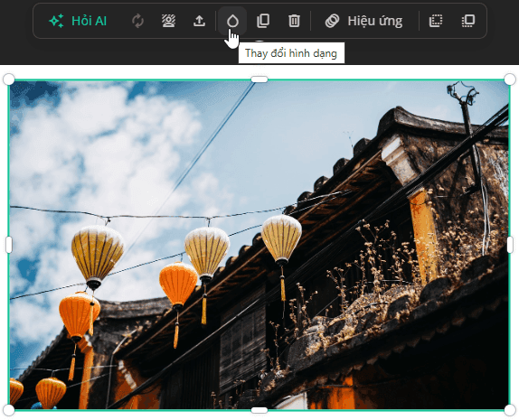The height and width of the screenshot is (420, 519).
Task: Delete the image with trash icon
Action: [294, 21]
